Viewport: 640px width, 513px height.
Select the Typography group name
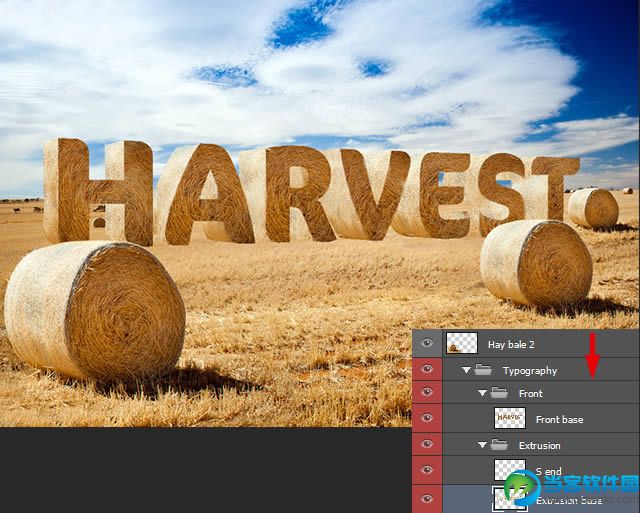tap(530, 371)
